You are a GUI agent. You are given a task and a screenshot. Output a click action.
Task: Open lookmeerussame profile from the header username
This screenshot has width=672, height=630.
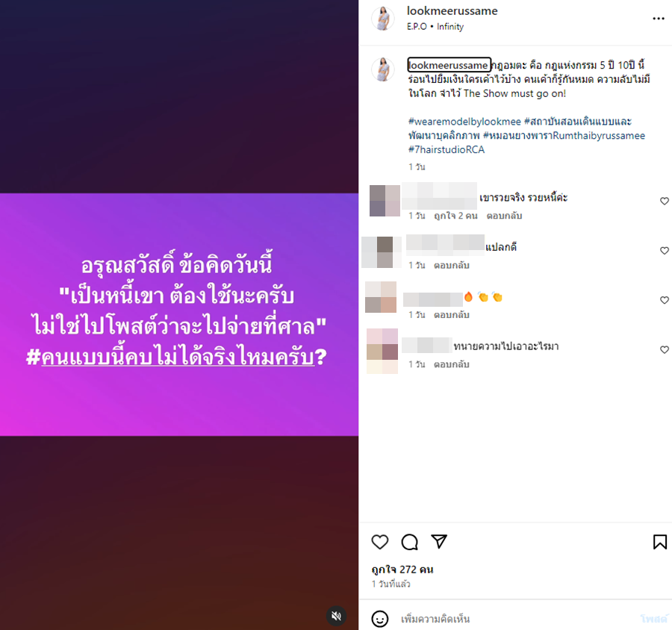pos(452,11)
